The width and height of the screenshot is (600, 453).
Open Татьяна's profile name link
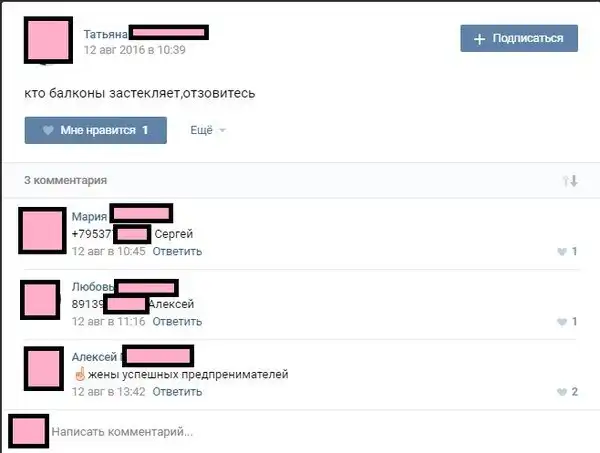106,34
